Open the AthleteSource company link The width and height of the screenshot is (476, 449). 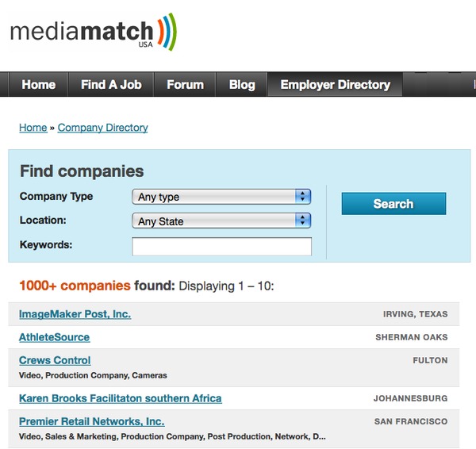click(54, 337)
